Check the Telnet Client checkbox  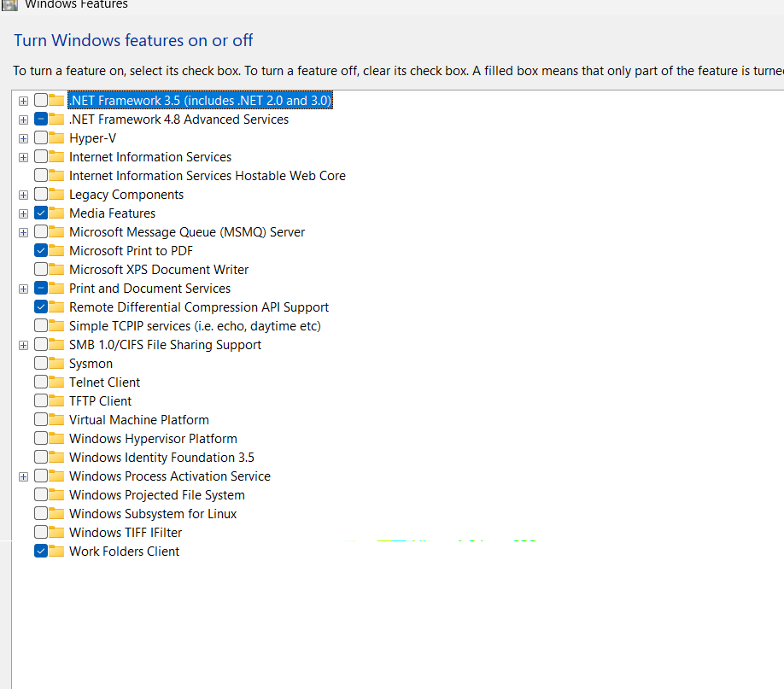41,382
